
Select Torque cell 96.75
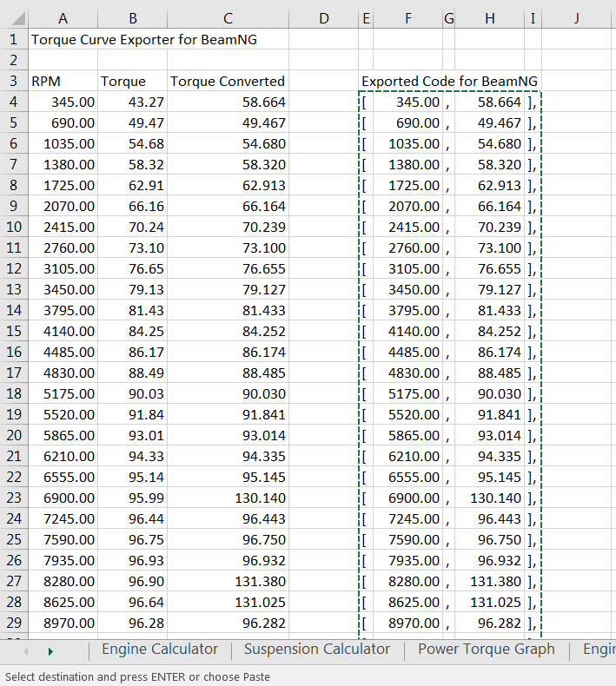coord(133,539)
